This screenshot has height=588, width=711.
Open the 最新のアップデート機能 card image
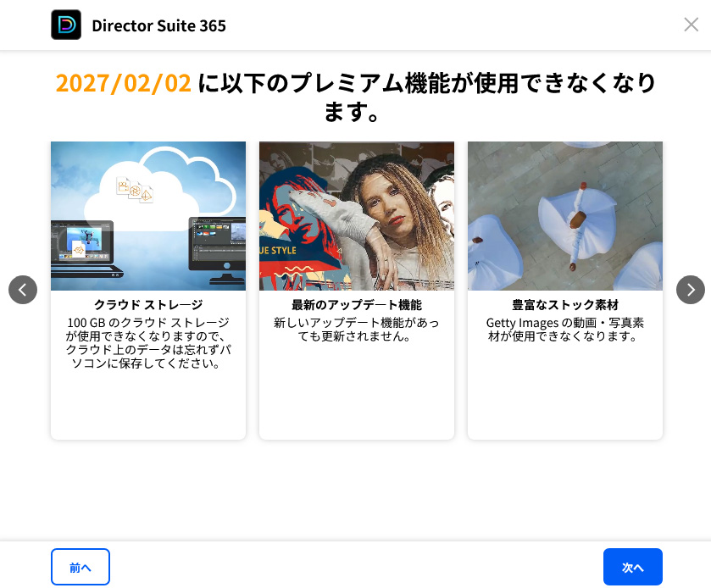click(x=356, y=215)
